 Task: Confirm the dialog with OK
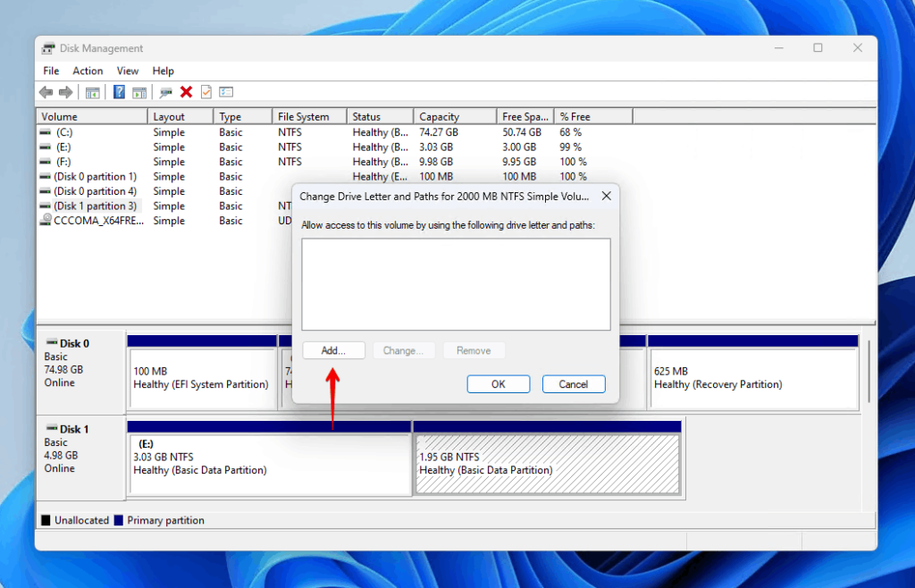498,383
